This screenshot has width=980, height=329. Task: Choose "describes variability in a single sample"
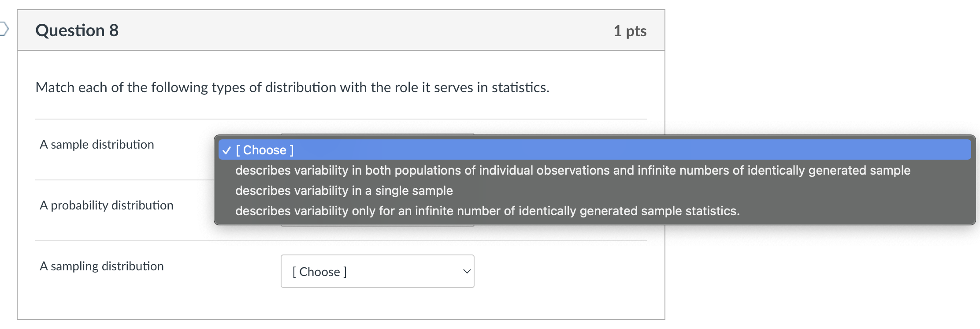click(344, 191)
